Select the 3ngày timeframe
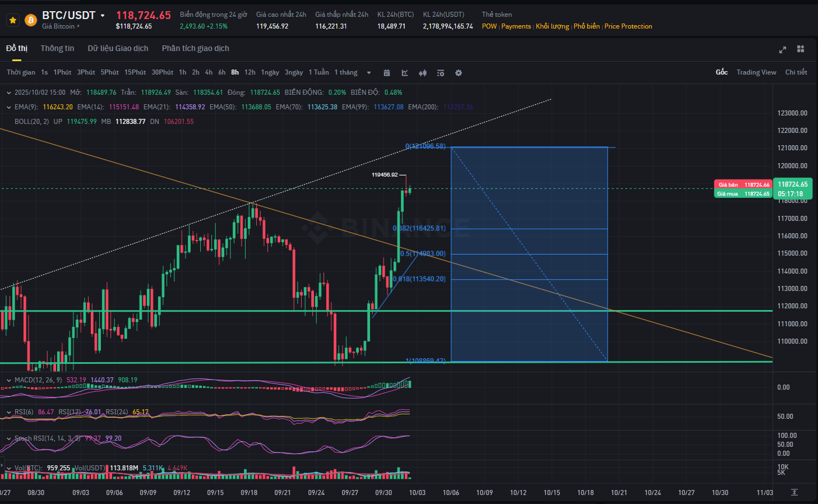818x504 pixels. 294,72
